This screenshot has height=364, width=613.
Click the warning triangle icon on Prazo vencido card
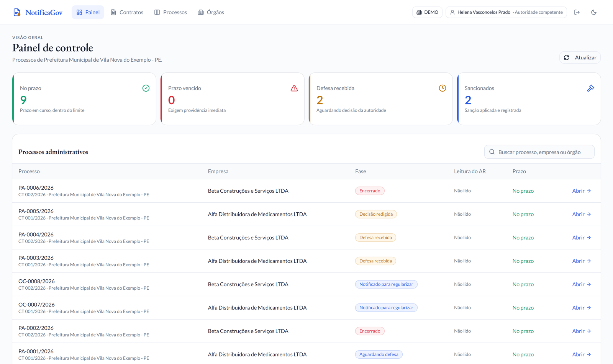pyautogui.click(x=294, y=88)
